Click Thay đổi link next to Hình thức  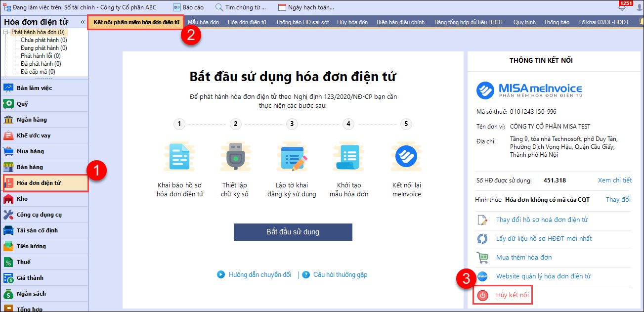(618, 200)
